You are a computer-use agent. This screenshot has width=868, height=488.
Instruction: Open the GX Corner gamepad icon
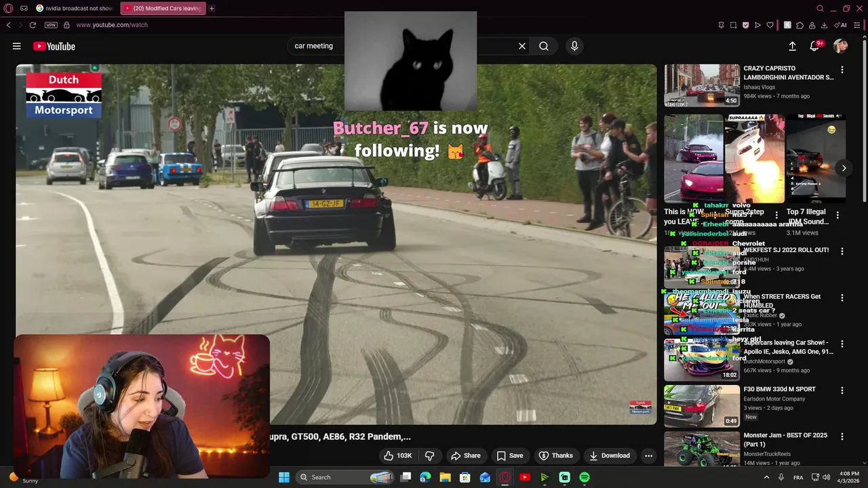[x=24, y=8]
